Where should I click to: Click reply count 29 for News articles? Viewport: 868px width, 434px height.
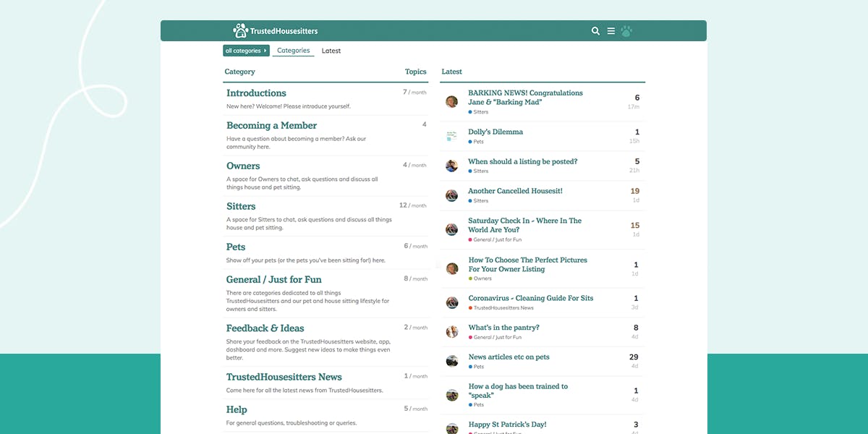pos(634,357)
